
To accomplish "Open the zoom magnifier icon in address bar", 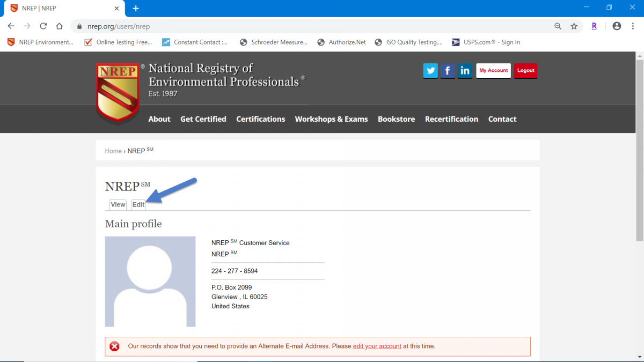I will pyautogui.click(x=558, y=26).
